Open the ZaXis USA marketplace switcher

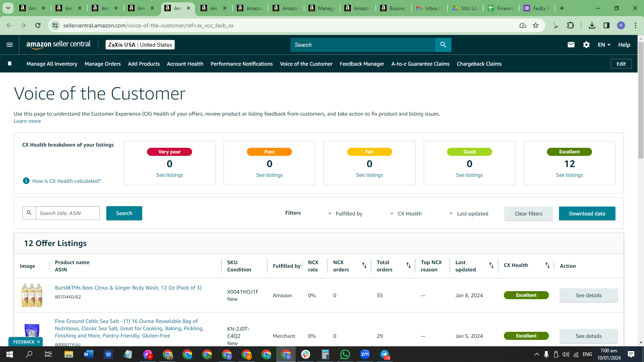[x=140, y=45]
